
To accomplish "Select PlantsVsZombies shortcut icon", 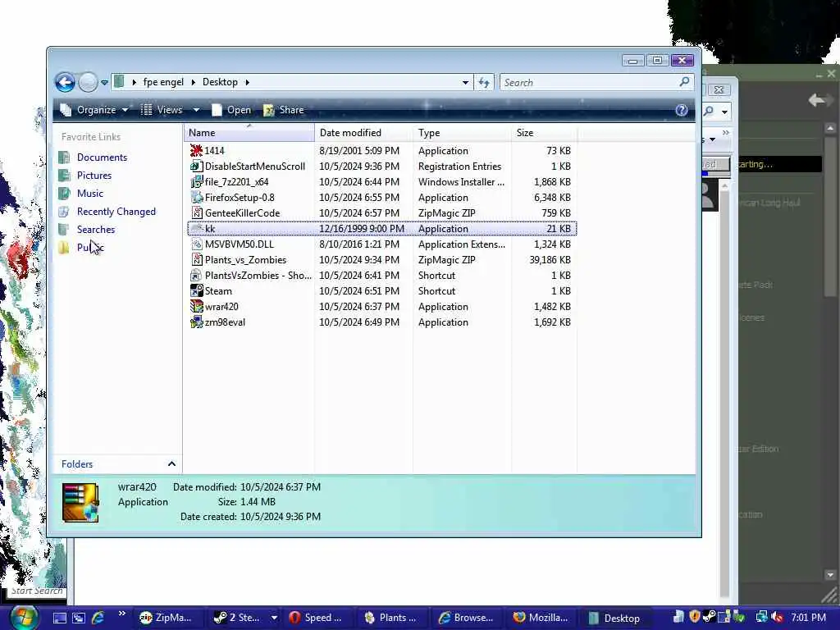I will tap(197, 276).
